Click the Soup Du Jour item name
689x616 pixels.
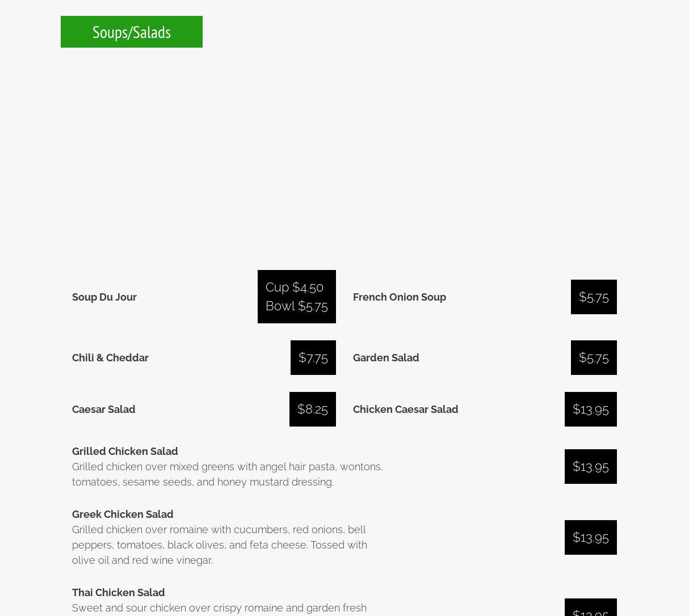(104, 297)
